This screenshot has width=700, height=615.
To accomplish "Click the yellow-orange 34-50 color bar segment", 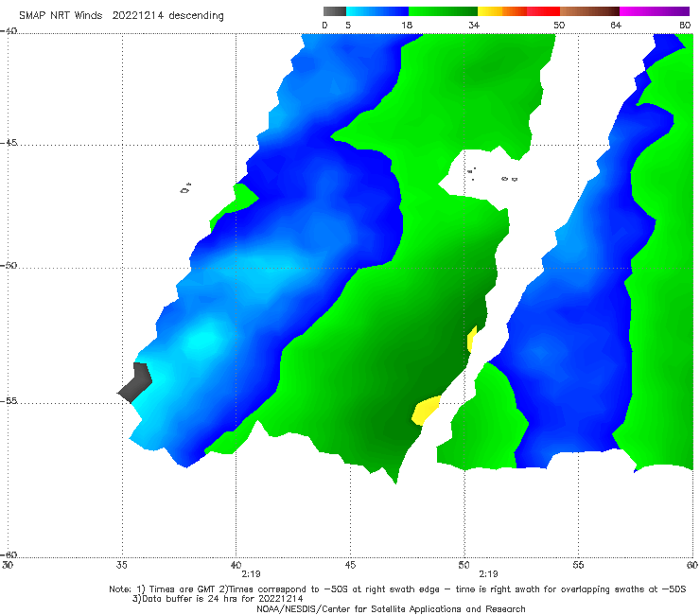I will [x=518, y=11].
